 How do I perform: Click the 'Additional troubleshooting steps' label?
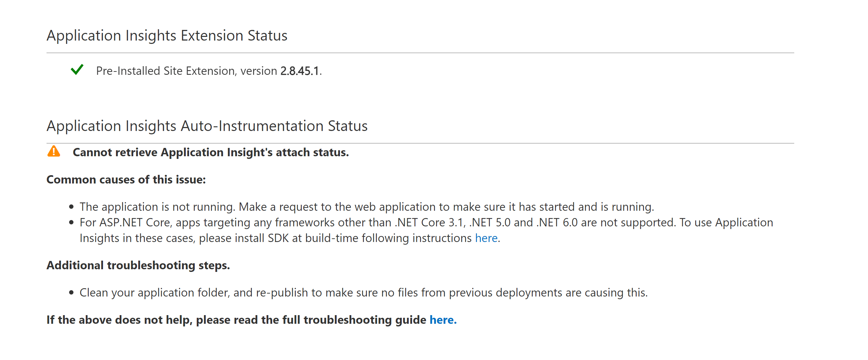coord(138,265)
